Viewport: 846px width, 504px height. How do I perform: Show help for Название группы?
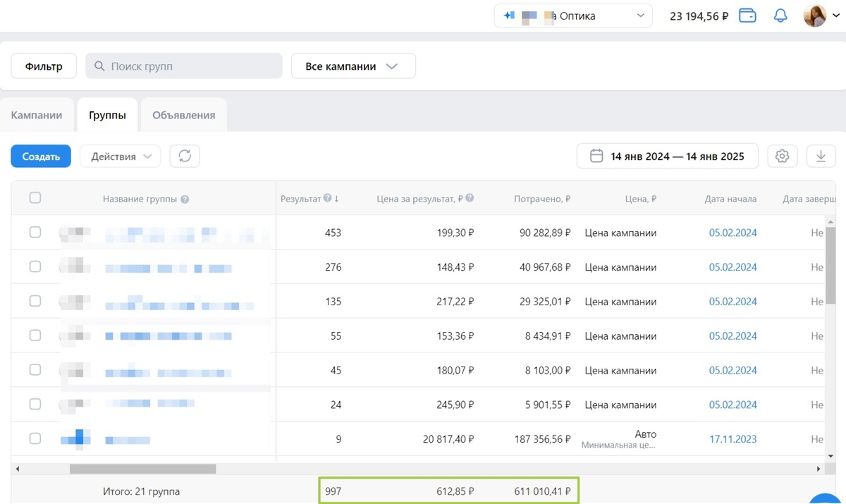click(x=185, y=199)
